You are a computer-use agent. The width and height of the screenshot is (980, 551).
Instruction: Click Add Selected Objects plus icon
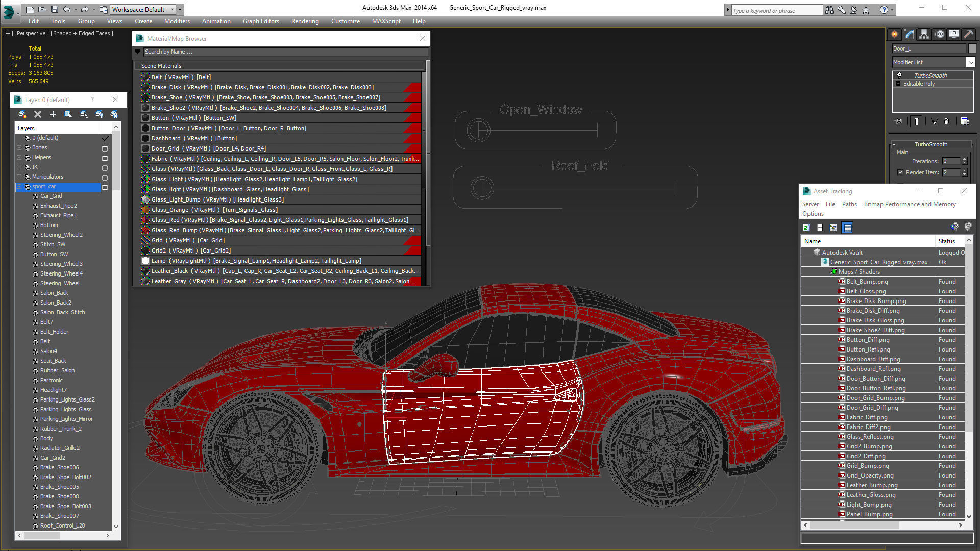(x=53, y=114)
